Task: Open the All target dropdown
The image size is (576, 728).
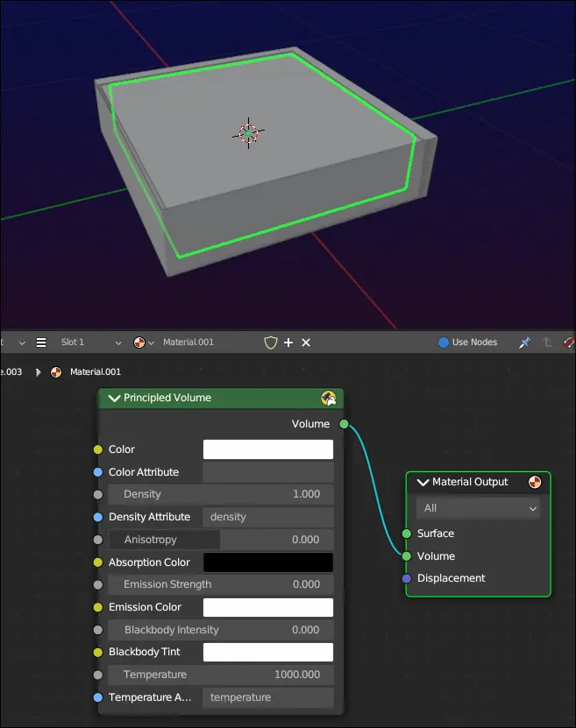Action: click(478, 508)
